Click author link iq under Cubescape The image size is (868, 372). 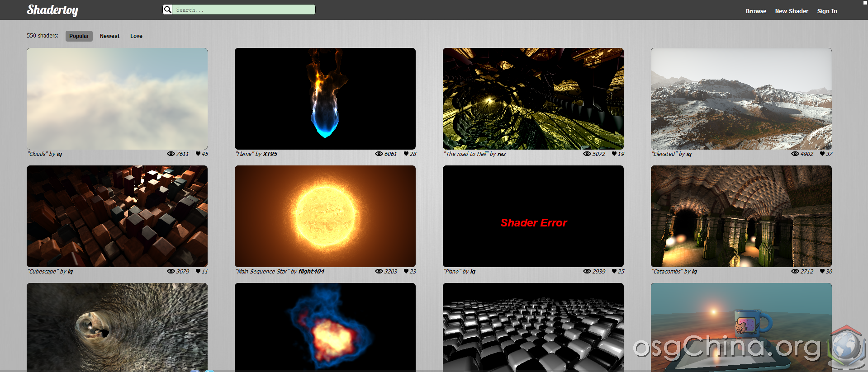pos(70,272)
